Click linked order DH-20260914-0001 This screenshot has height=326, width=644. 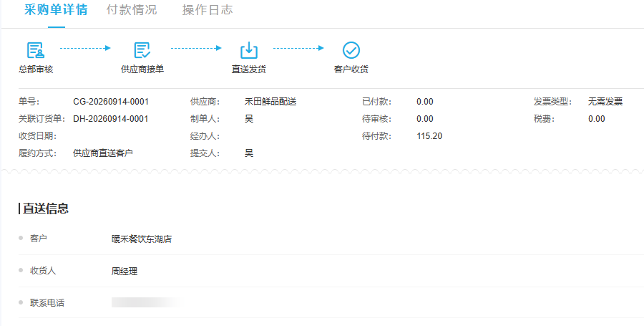[x=111, y=119]
